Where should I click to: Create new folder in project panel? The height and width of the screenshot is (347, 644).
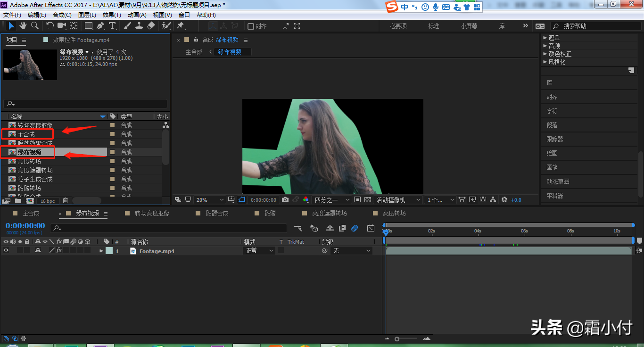tap(18, 201)
